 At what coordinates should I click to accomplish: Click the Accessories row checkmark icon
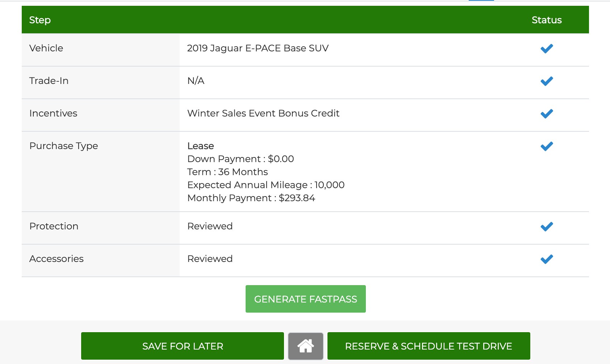point(547,259)
